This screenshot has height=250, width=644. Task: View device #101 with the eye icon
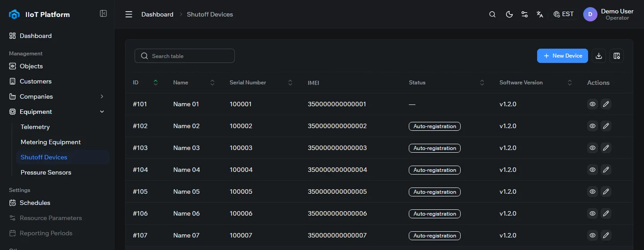coord(593,104)
